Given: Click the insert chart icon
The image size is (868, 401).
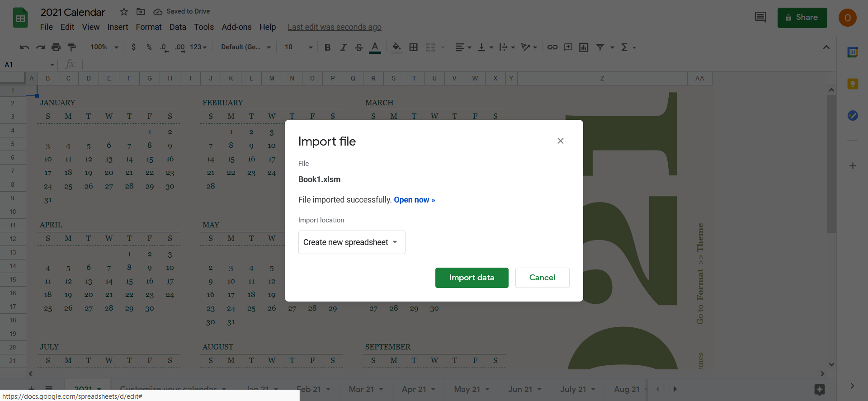Looking at the screenshot, I should [x=584, y=47].
